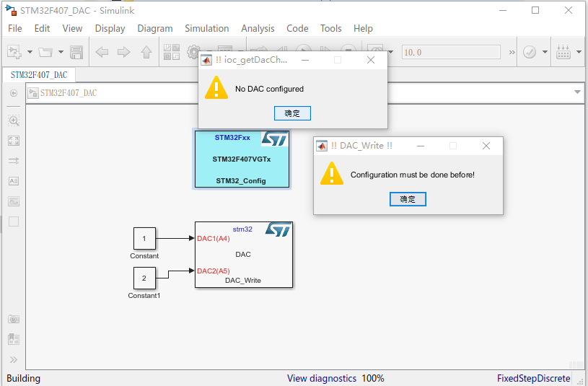Click the View diagnostics link

(322, 378)
